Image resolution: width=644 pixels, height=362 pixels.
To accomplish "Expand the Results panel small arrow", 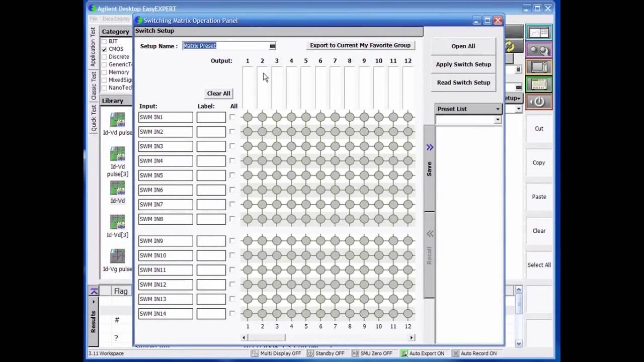I will click(x=94, y=302).
